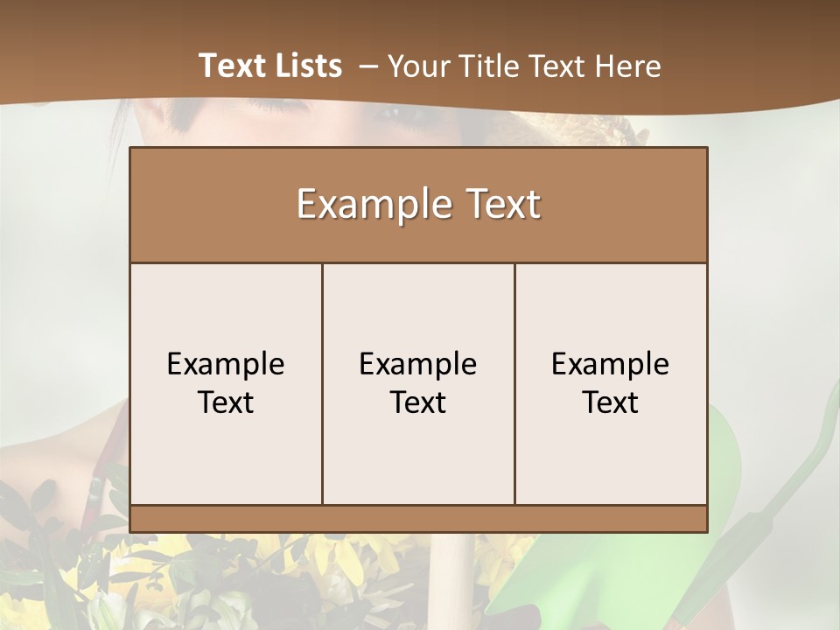Screen dimensions: 840x630
Task: Select the right "Example Text" cell
Action: click(x=611, y=383)
